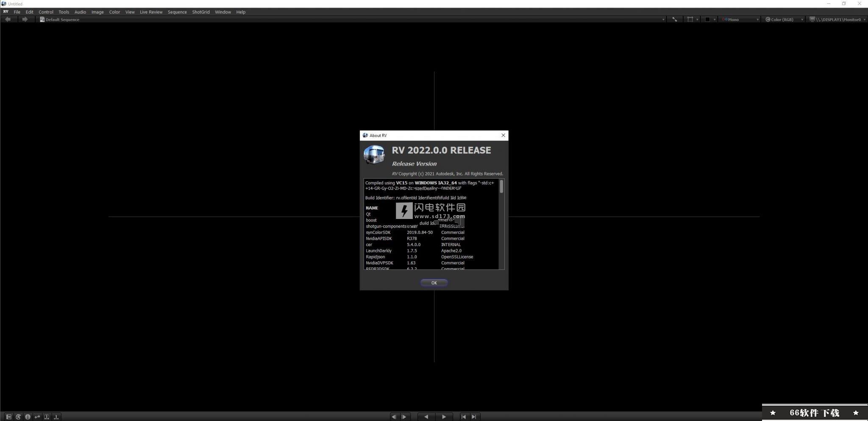Toggle the swap arrows icon
Viewport: 868px width, 421px height.
37,417
